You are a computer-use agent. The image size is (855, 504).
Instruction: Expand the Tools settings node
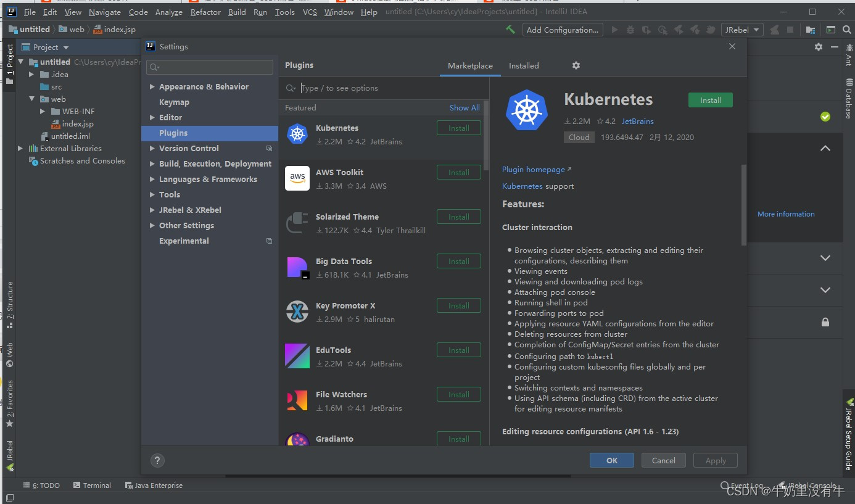point(152,195)
